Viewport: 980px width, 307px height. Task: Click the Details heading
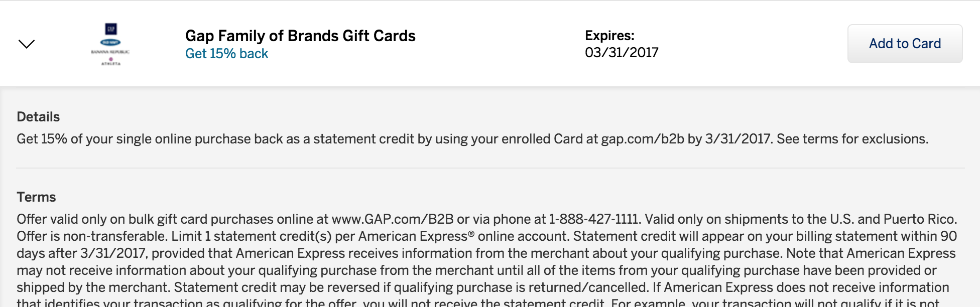(x=38, y=117)
